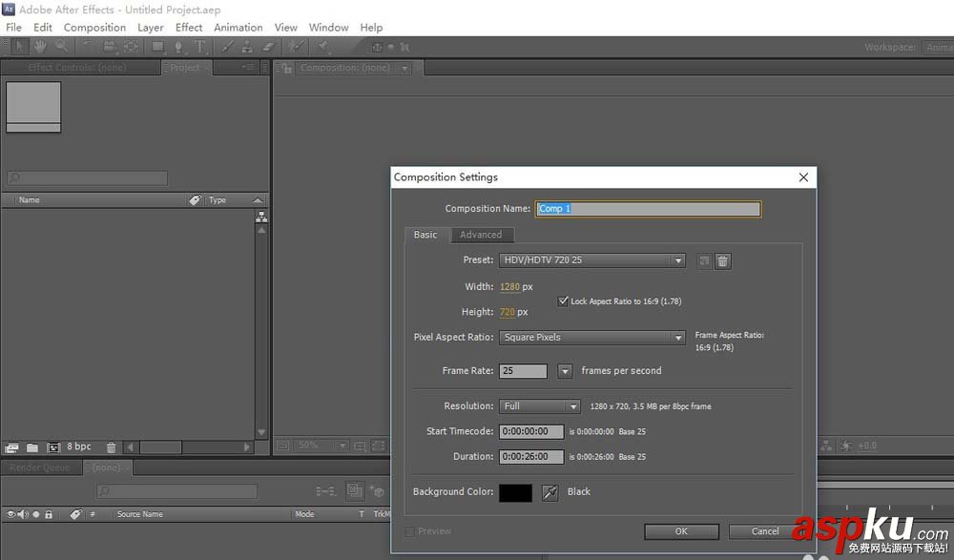This screenshot has width=954, height=560.
Task: Select the Rectangle shape tool
Action: pos(157,46)
